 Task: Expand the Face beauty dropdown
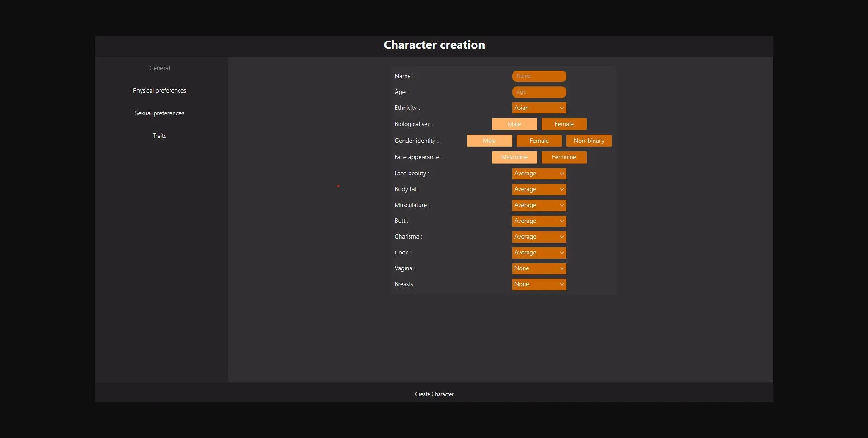tap(539, 174)
